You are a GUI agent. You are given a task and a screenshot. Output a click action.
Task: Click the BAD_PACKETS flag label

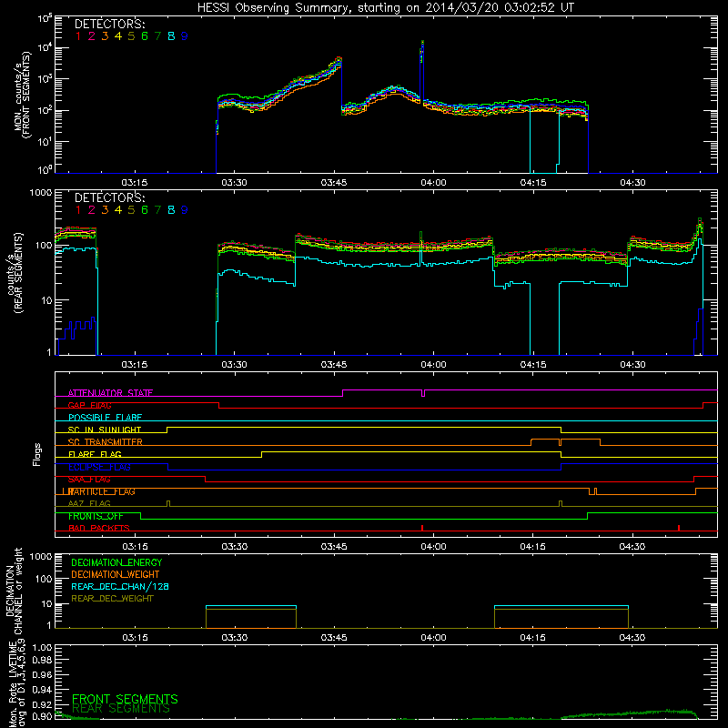click(99, 529)
